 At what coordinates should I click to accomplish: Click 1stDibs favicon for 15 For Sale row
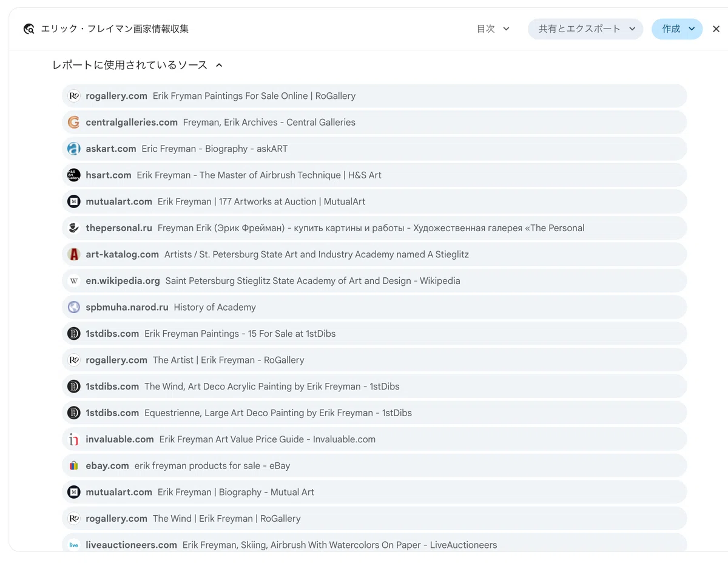point(74,334)
